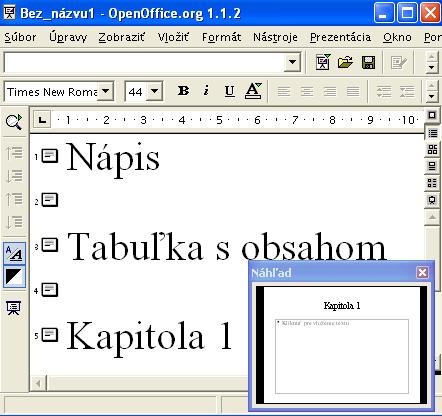This screenshot has width=442, height=416.
Task: Create new presentation from toolbar icon
Action: click(x=323, y=62)
